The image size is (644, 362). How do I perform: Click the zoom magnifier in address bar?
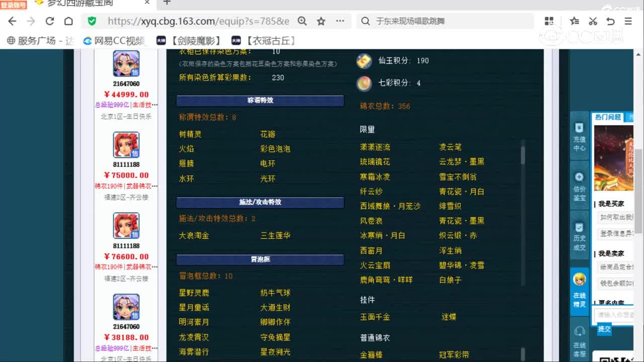(302, 21)
